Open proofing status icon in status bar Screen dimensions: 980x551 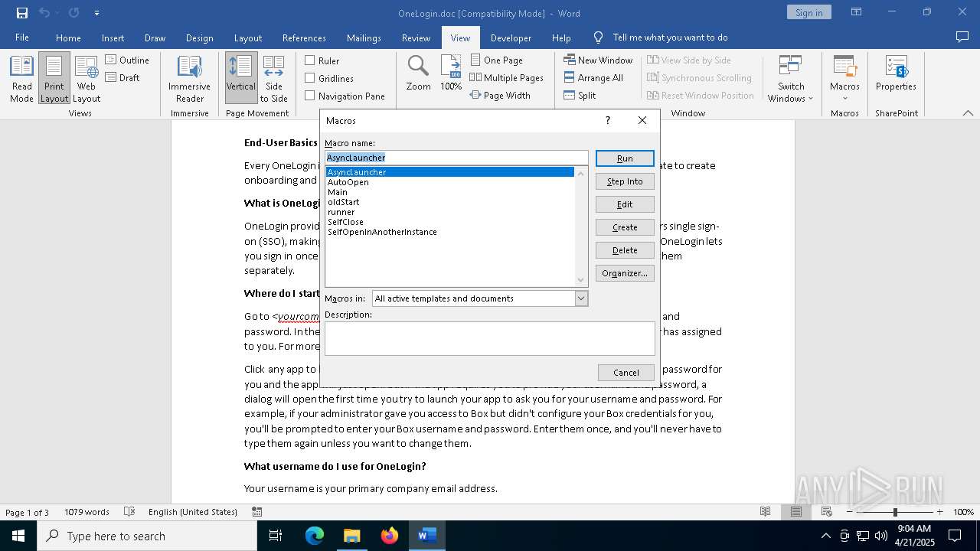pos(129,512)
